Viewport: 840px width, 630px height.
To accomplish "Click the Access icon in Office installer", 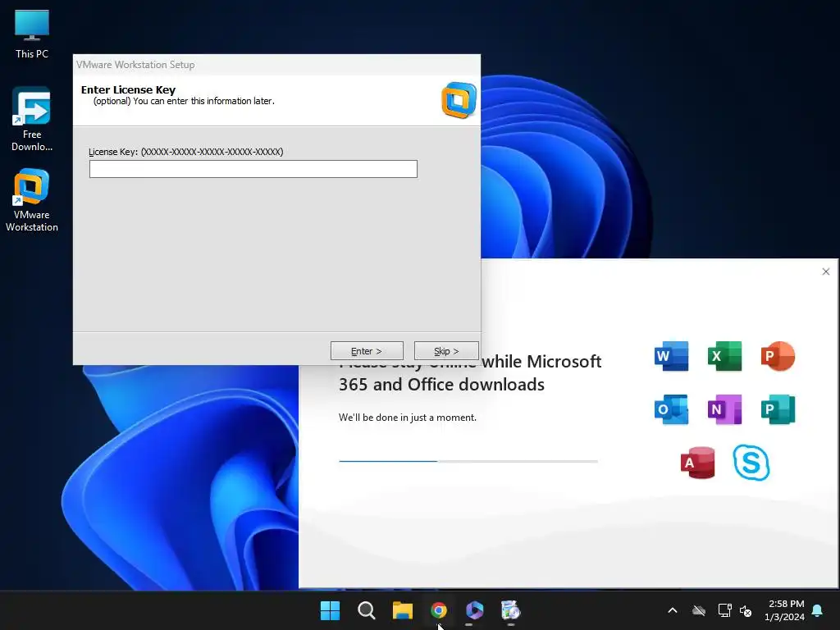I will tap(697, 463).
